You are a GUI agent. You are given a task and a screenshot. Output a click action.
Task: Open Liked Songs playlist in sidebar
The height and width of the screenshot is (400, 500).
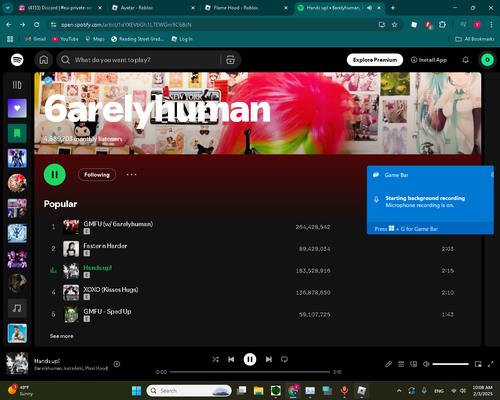click(17, 108)
